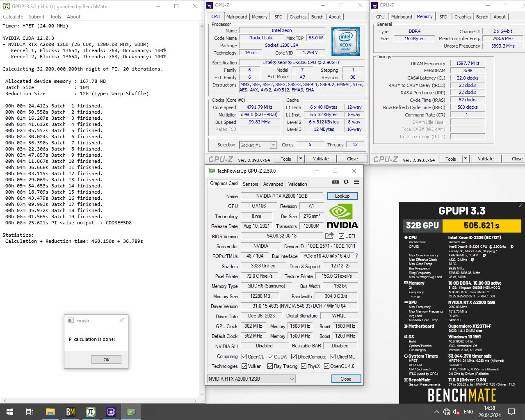This screenshot has height=420, width=525.
Task: Click Validate in the right CPU-Z window
Action: (x=486, y=159)
